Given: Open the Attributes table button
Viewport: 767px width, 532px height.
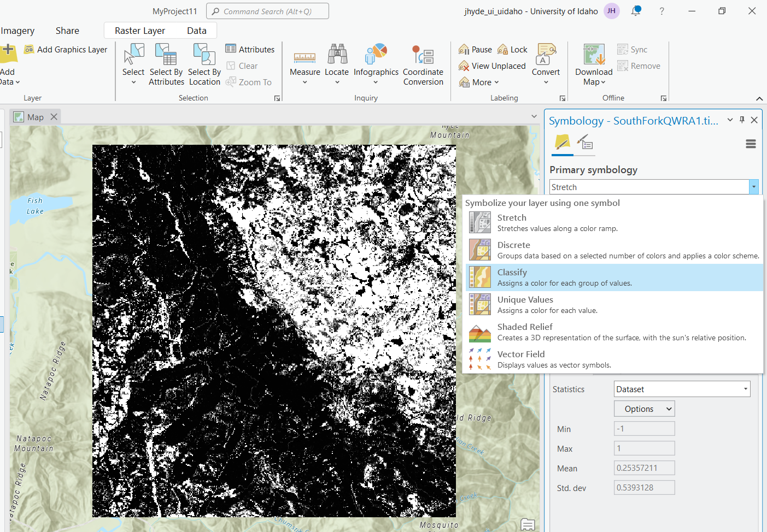Looking at the screenshot, I should point(250,49).
